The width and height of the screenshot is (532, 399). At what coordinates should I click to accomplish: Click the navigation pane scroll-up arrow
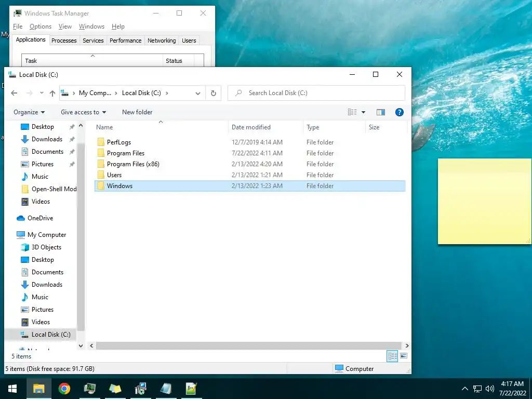81,126
